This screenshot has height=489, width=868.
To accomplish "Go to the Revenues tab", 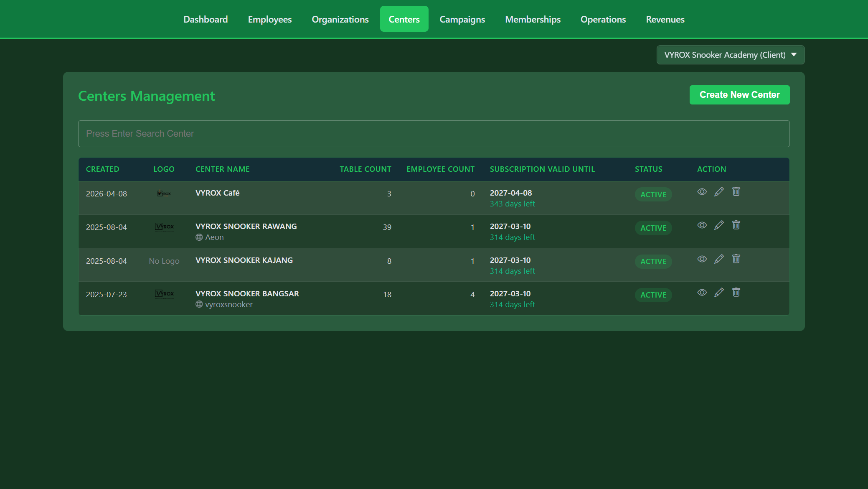I will point(665,19).
